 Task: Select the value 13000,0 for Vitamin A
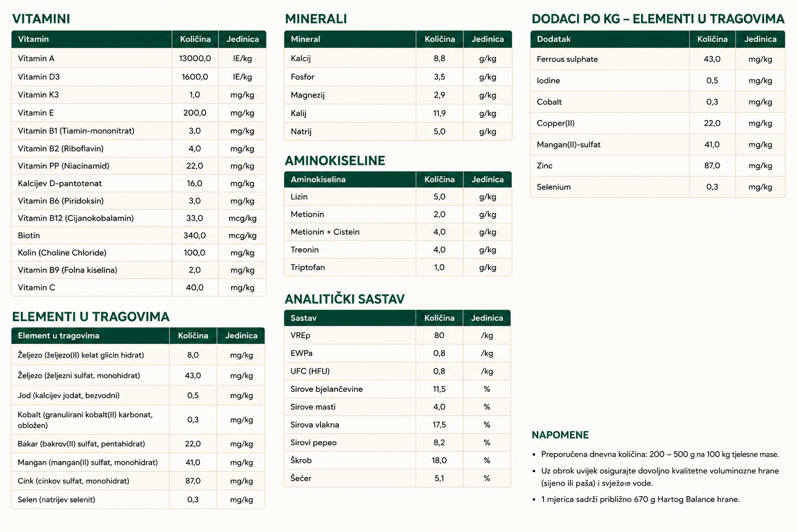[195, 59]
